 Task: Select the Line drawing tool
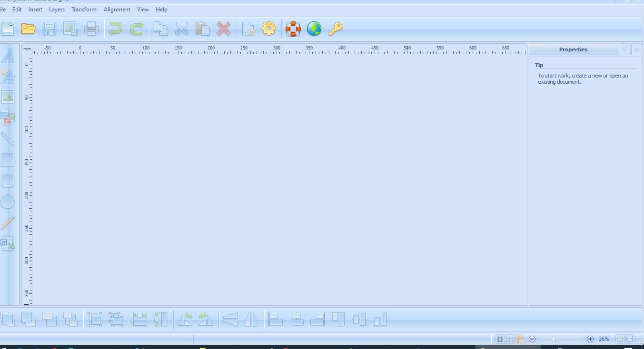click(8, 139)
